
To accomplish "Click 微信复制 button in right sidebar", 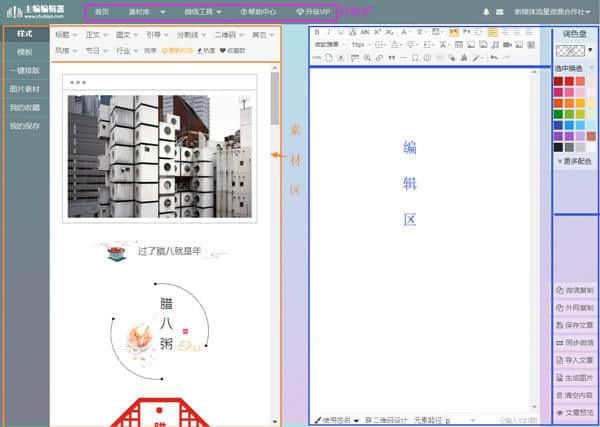I will click(574, 290).
